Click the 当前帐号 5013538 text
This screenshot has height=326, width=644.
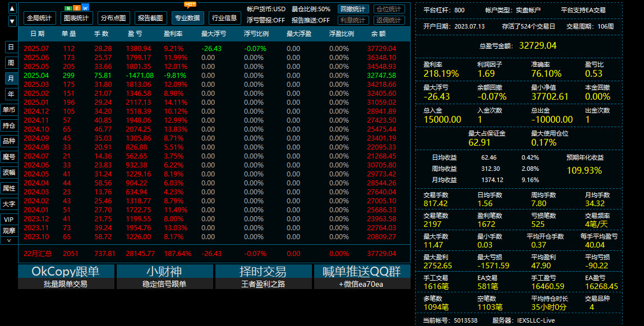(x=450, y=320)
